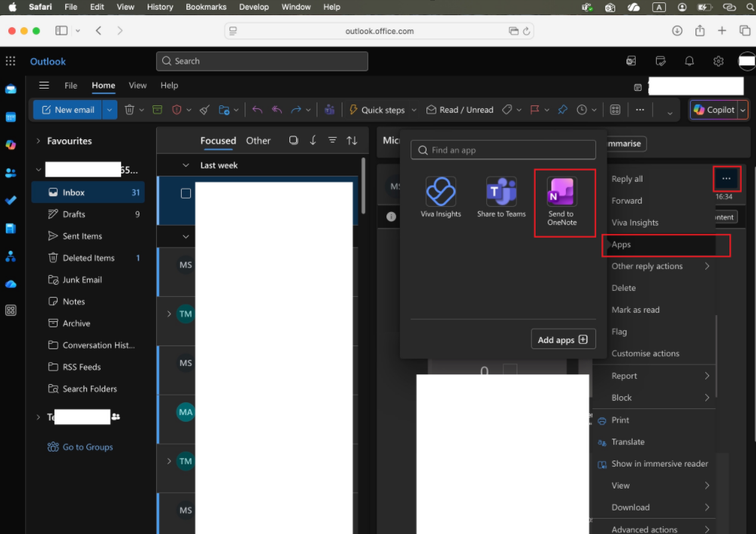Expand the Favourites folder group
Image resolution: width=756 pixels, height=534 pixels.
[38, 141]
